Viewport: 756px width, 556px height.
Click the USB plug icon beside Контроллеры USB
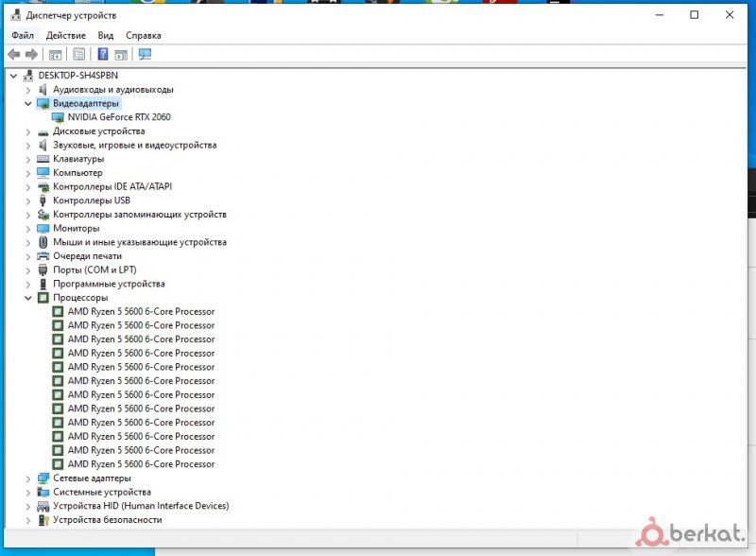[x=43, y=200]
